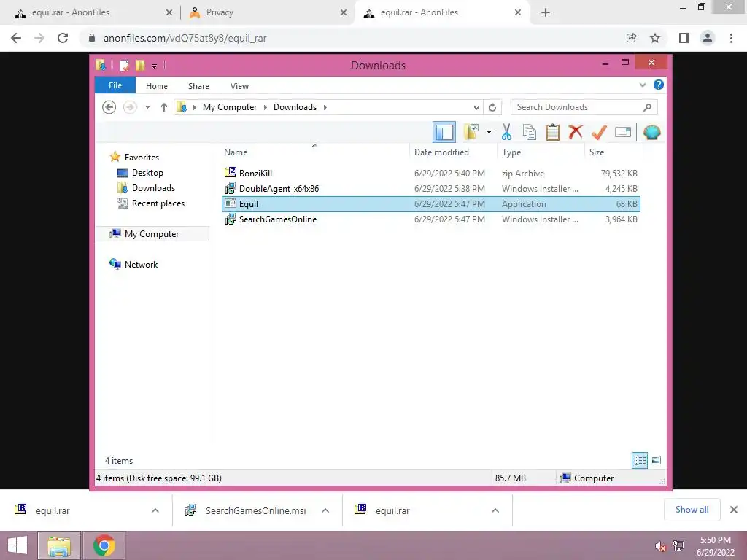Image resolution: width=747 pixels, height=560 pixels.
Task: Click the folder options toolbar icon
Action: click(471, 132)
